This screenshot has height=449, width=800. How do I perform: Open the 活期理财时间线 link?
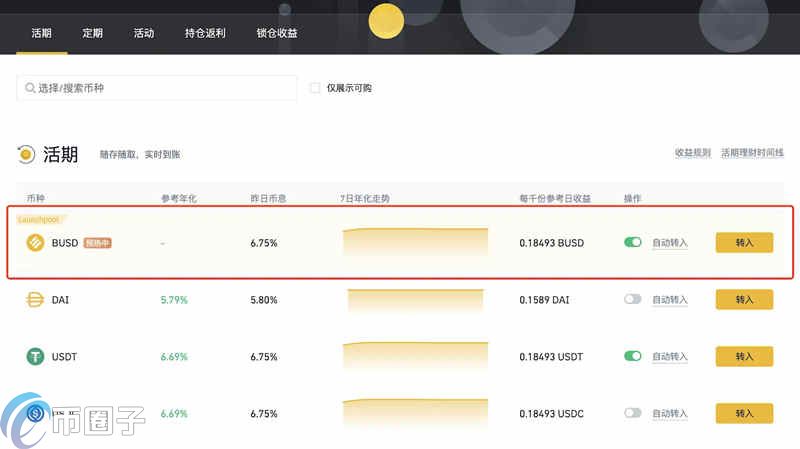pos(753,153)
